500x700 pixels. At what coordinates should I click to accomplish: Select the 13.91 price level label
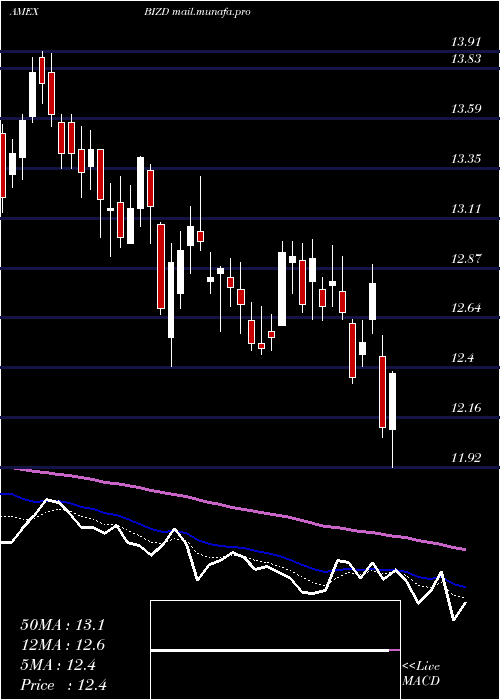(466, 42)
